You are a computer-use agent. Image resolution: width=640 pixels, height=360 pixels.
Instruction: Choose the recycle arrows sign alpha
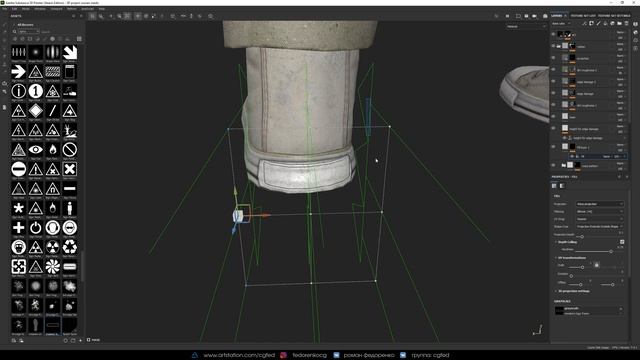(x=70, y=247)
